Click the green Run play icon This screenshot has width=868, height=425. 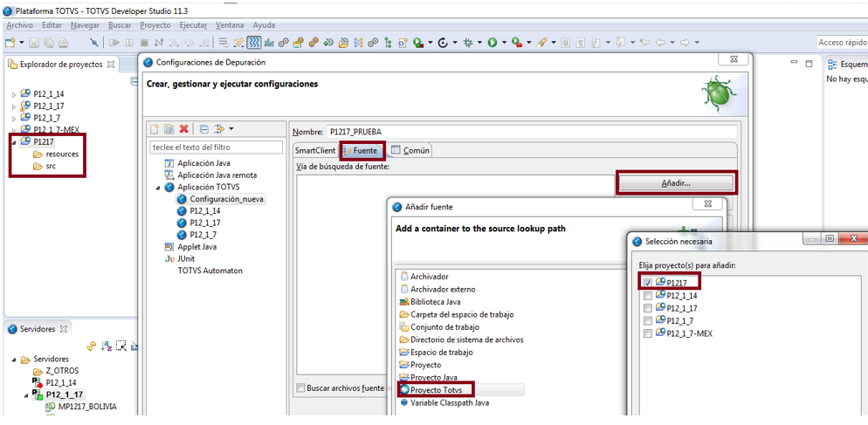click(493, 43)
